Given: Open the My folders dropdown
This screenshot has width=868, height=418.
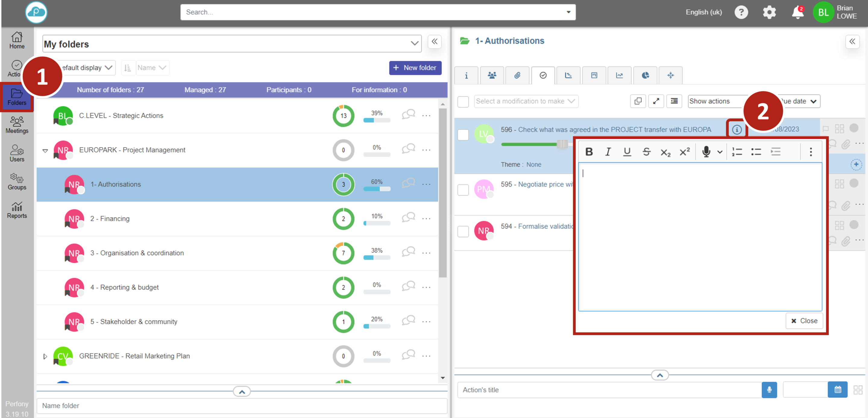Looking at the screenshot, I should (414, 43).
